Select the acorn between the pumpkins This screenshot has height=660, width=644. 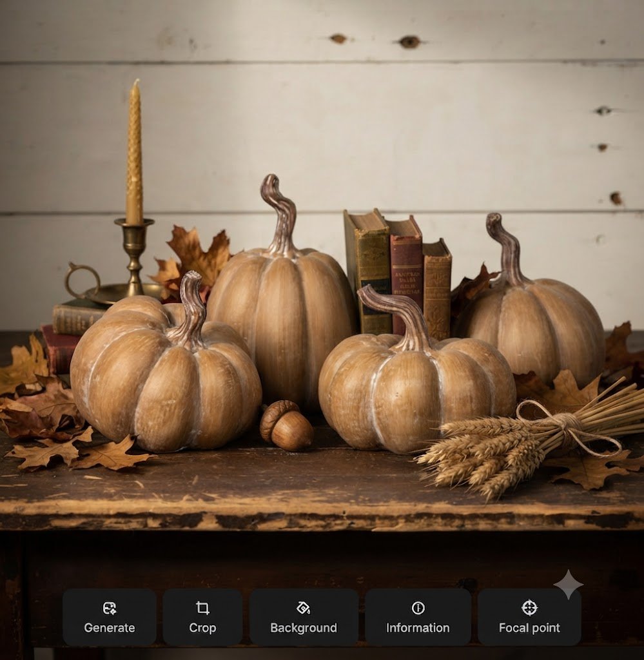click(x=286, y=425)
